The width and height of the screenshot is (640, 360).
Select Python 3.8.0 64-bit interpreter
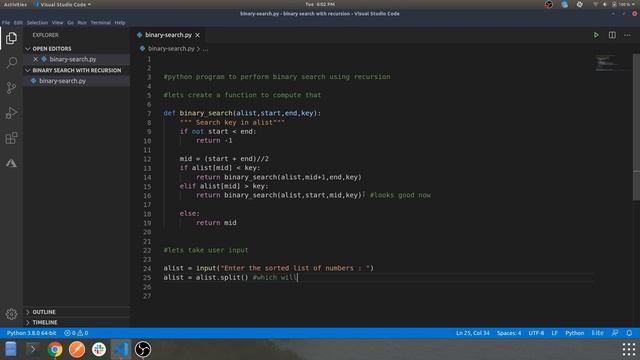[31, 333]
